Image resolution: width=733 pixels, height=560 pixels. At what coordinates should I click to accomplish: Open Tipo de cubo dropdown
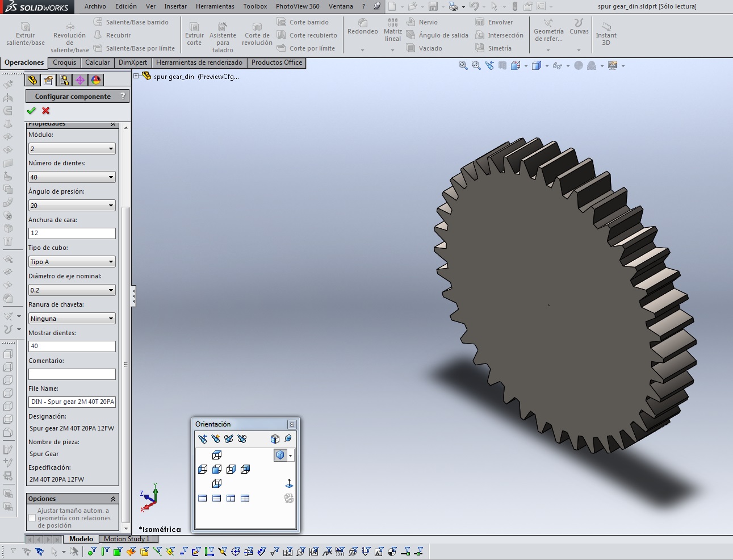click(x=72, y=262)
